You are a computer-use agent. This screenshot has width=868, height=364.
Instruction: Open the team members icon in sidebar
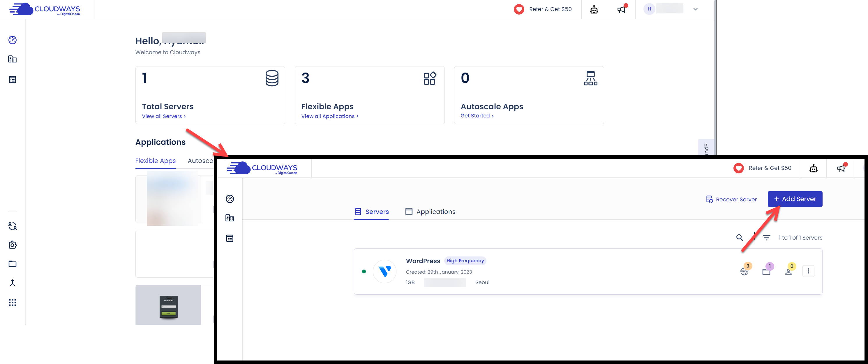[x=13, y=226]
